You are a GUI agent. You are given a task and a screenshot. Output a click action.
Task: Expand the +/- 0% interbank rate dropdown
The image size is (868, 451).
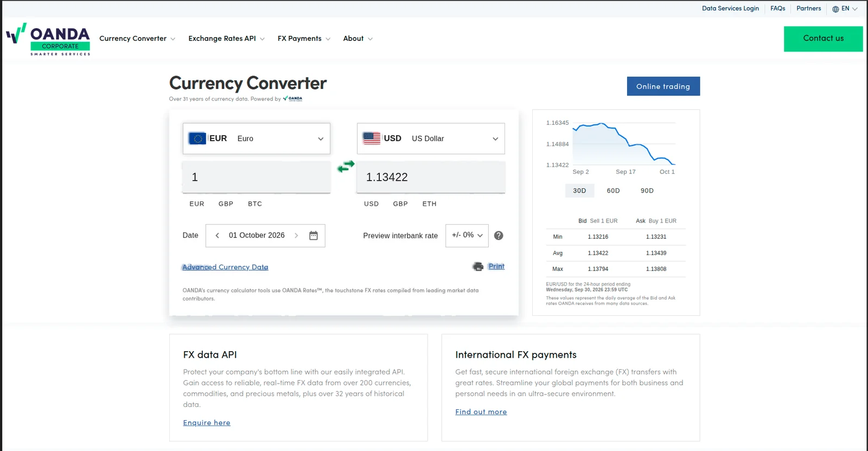tap(467, 236)
